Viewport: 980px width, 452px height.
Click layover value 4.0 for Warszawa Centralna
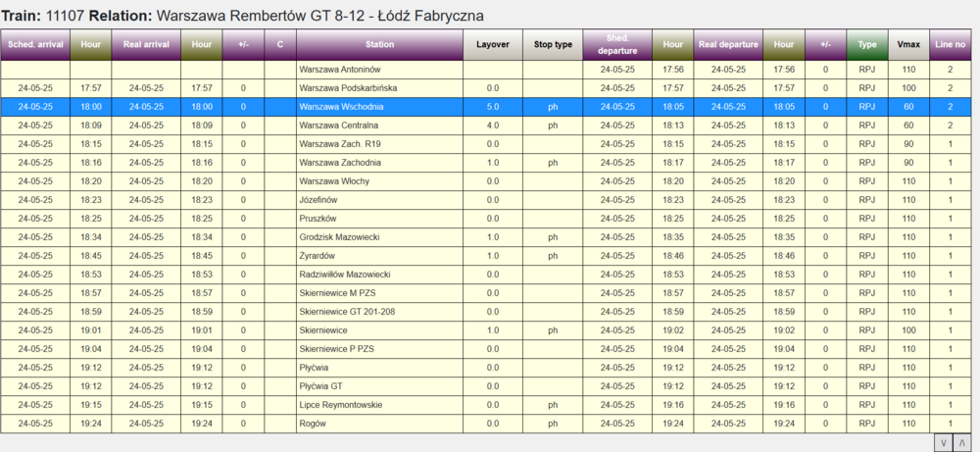point(493,126)
